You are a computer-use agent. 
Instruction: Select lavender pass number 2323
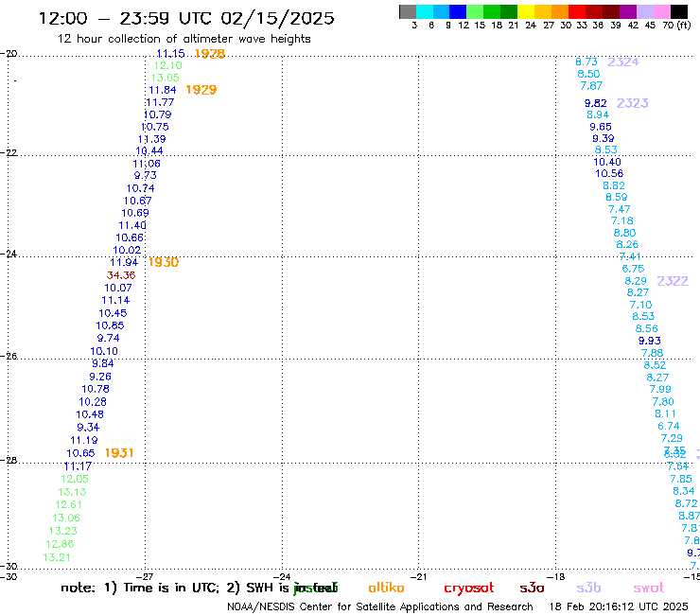coord(633,103)
